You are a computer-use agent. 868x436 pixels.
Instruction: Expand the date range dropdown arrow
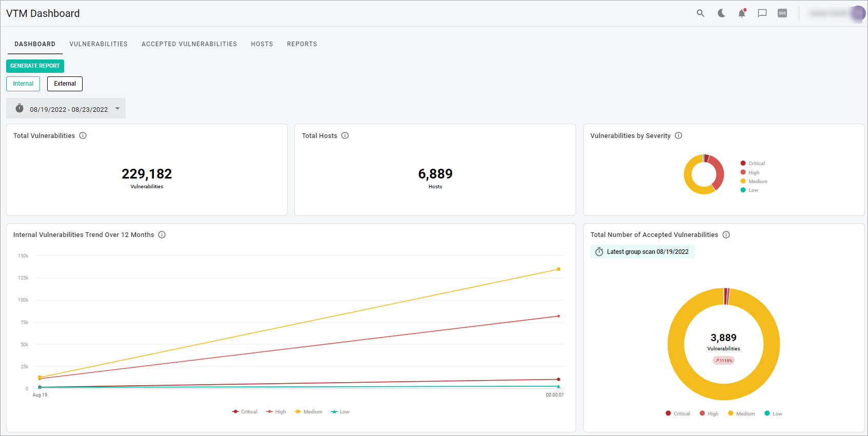(x=117, y=108)
